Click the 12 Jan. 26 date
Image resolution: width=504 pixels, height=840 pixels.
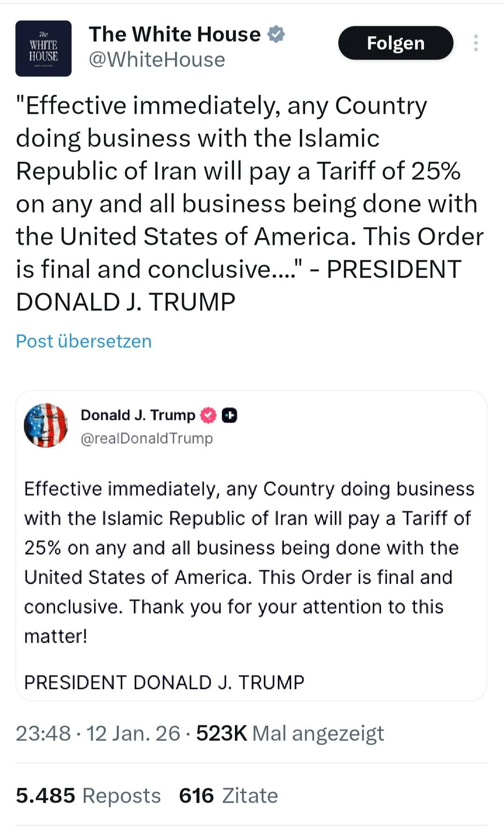click(x=133, y=733)
